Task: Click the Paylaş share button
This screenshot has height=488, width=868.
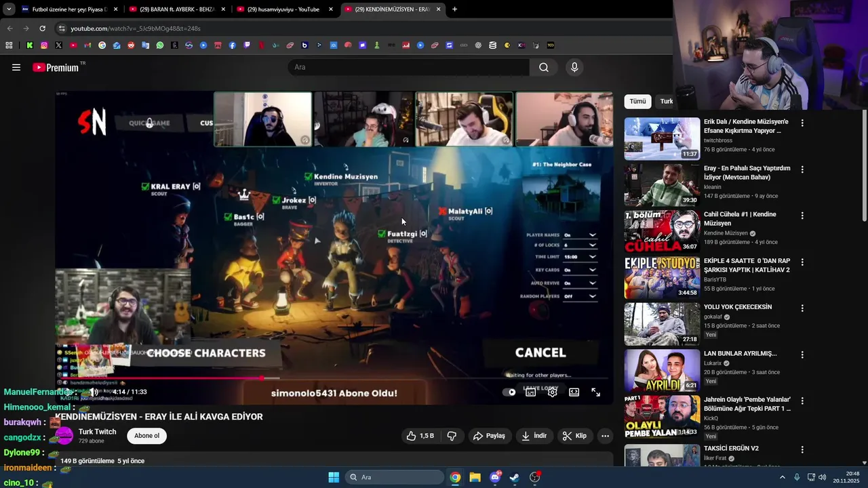Action: pyautogui.click(x=489, y=436)
